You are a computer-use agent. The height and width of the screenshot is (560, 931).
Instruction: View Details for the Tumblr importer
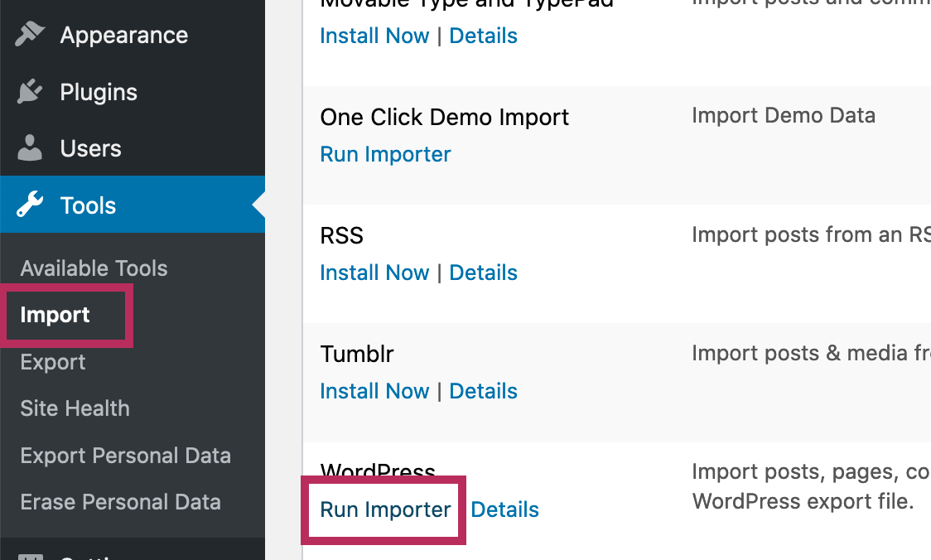pyautogui.click(x=483, y=391)
